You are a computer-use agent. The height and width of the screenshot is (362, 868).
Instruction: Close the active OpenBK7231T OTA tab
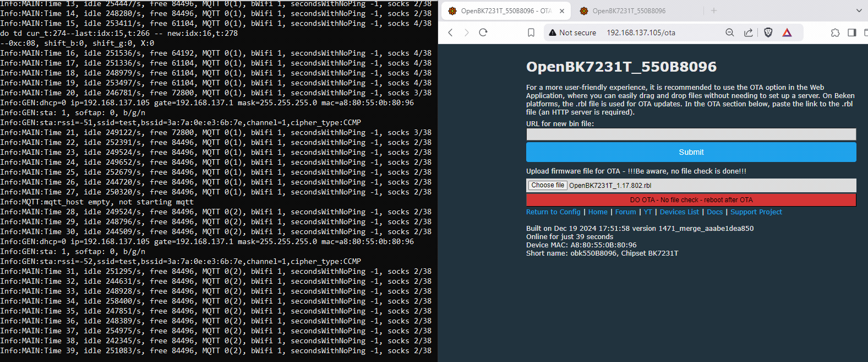click(x=562, y=10)
